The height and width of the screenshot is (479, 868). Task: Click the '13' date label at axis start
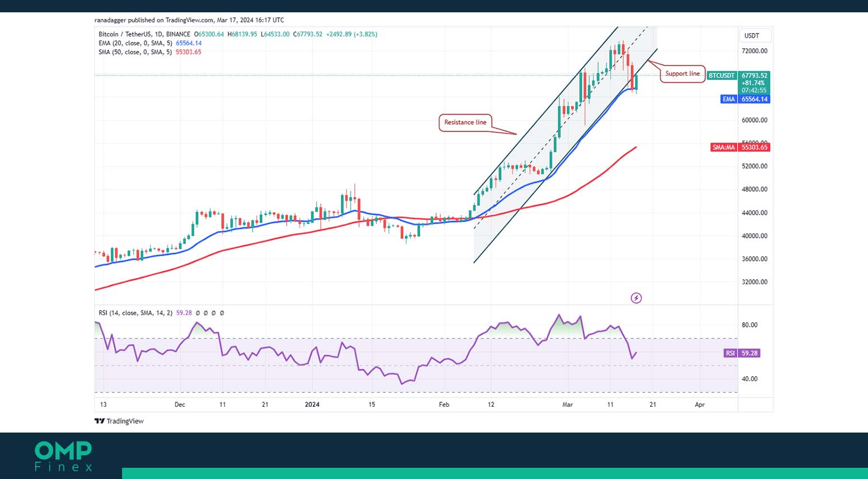pyautogui.click(x=103, y=405)
